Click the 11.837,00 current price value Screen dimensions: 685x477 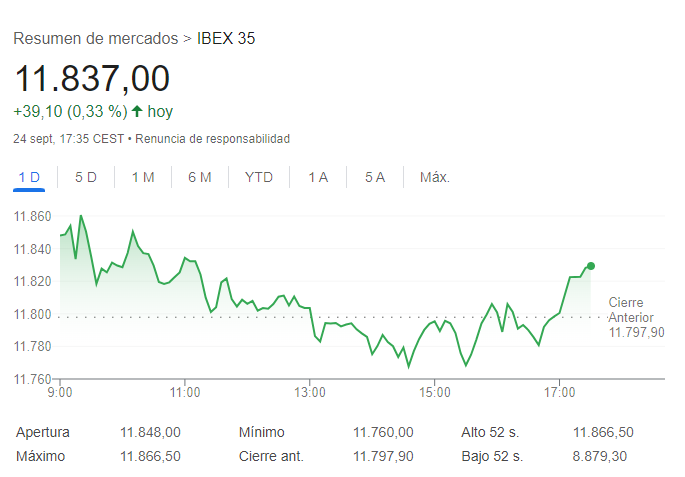tap(91, 78)
